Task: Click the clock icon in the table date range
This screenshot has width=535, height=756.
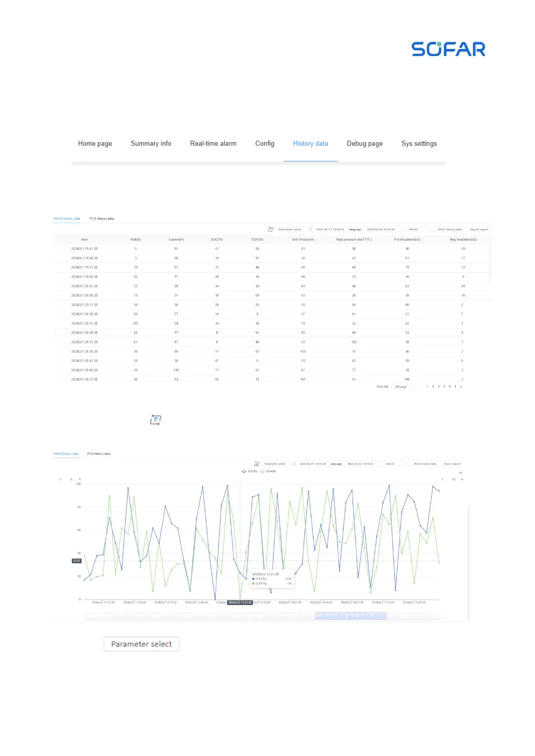Action: [x=310, y=229]
